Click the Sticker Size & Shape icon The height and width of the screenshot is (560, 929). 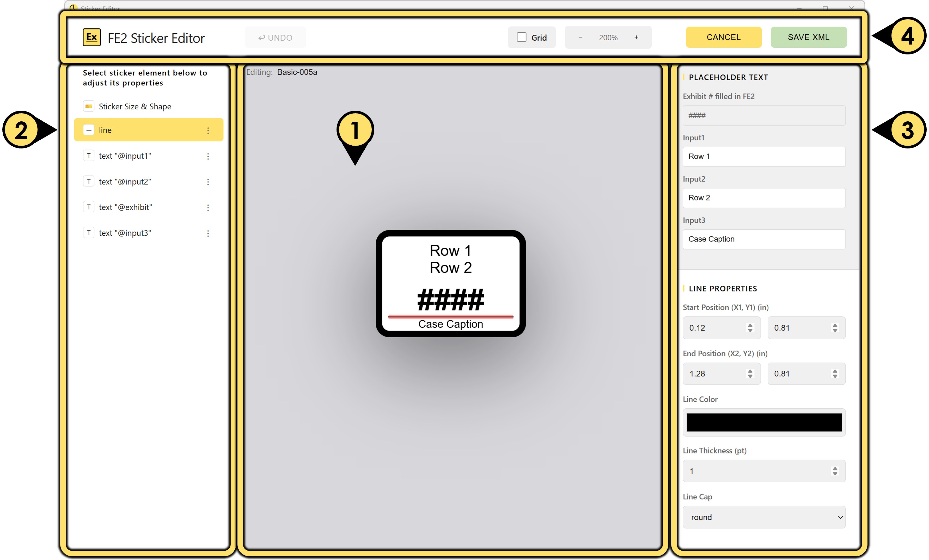click(89, 107)
